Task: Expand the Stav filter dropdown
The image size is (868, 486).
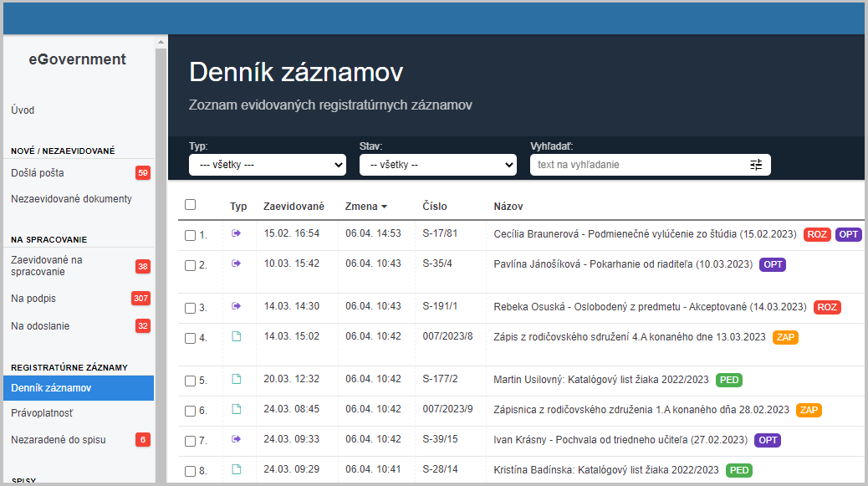Action: pos(438,165)
